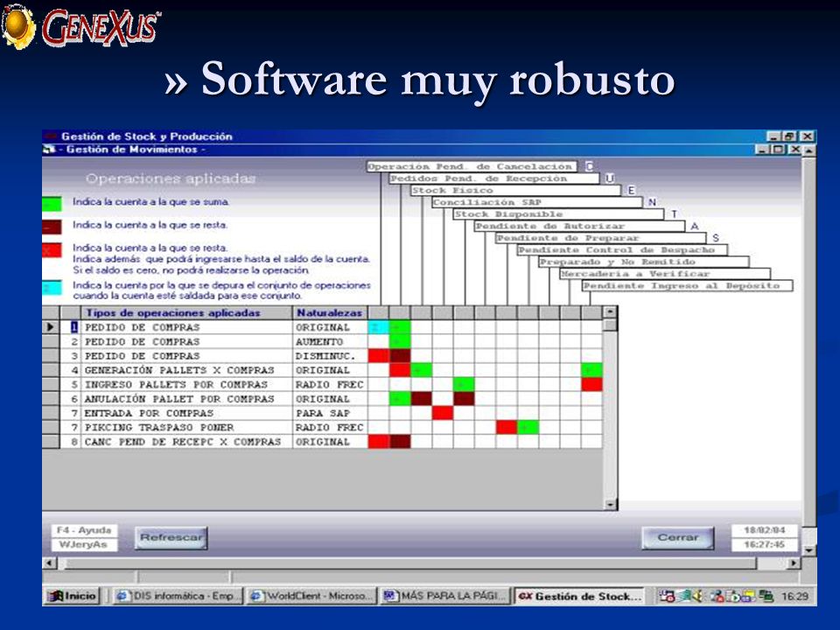Minimize the Gestión de Movimientos inner window
840x630 pixels.
(x=762, y=150)
